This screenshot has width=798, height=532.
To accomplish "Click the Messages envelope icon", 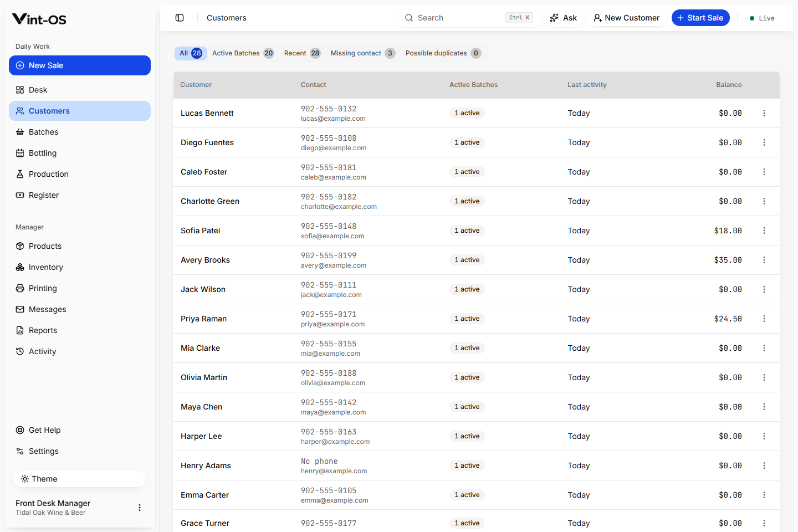I will 20,309.
